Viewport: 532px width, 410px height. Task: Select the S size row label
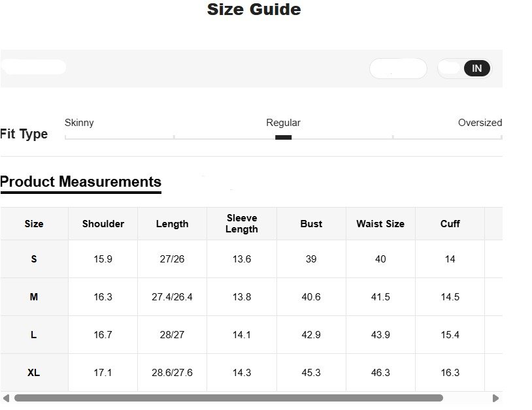34,259
